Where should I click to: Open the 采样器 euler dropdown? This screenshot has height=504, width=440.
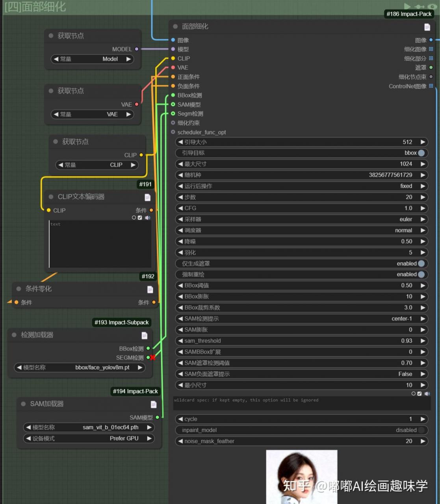coord(301,219)
